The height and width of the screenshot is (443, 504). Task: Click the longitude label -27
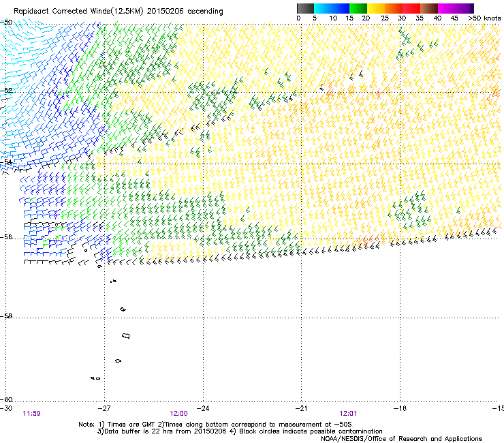pyautogui.click(x=104, y=408)
